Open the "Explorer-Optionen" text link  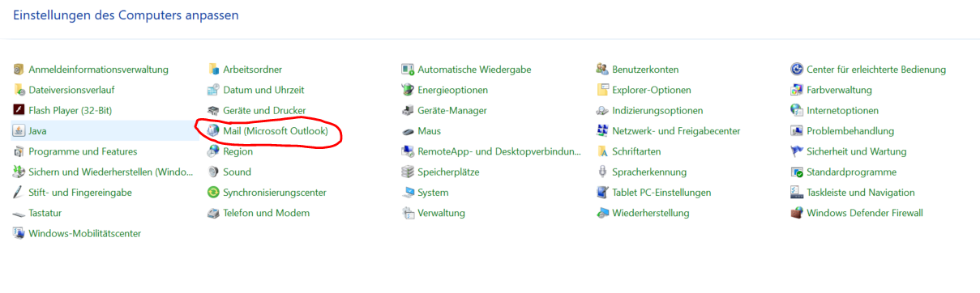click(x=652, y=90)
